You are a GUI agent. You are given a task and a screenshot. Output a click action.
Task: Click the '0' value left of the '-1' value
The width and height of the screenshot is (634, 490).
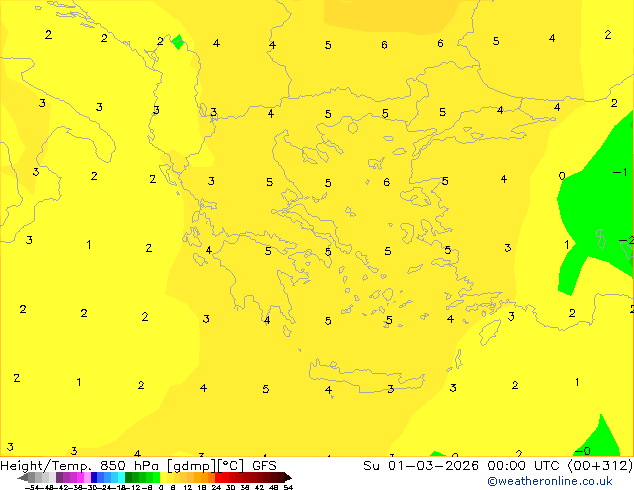(x=562, y=175)
